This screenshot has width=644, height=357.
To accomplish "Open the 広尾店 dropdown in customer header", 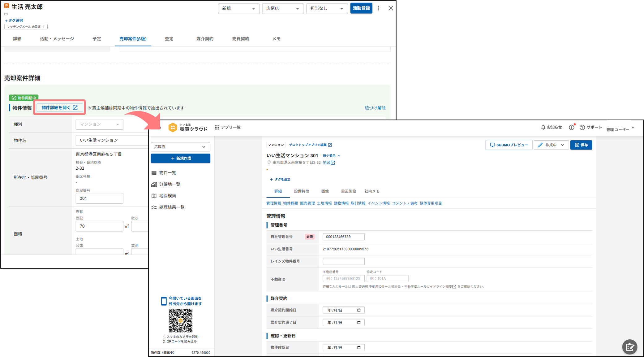I will coord(283,8).
